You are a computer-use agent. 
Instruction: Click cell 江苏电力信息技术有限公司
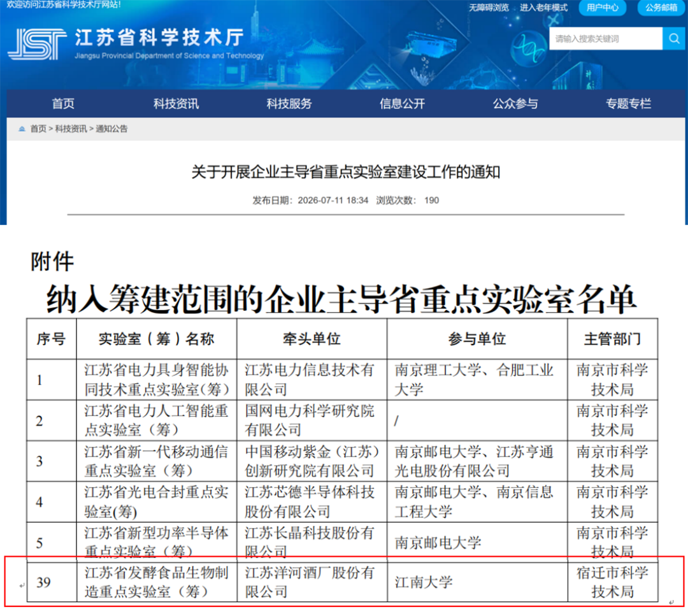312,380
